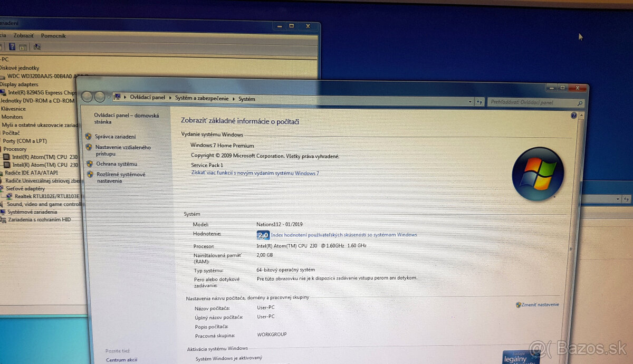Click properties pane toolbar icon in Device Manager
Image resolution: width=633 pixels, height=364 pixels.
click(x=23, y=47)
